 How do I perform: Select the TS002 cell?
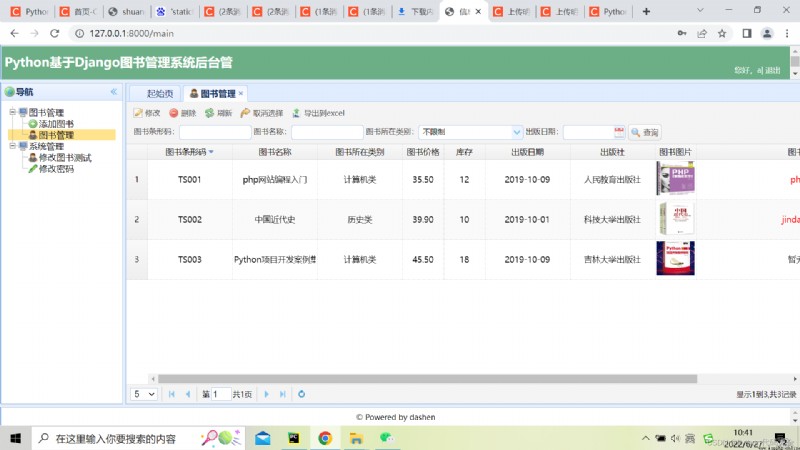tap(189, 219)
